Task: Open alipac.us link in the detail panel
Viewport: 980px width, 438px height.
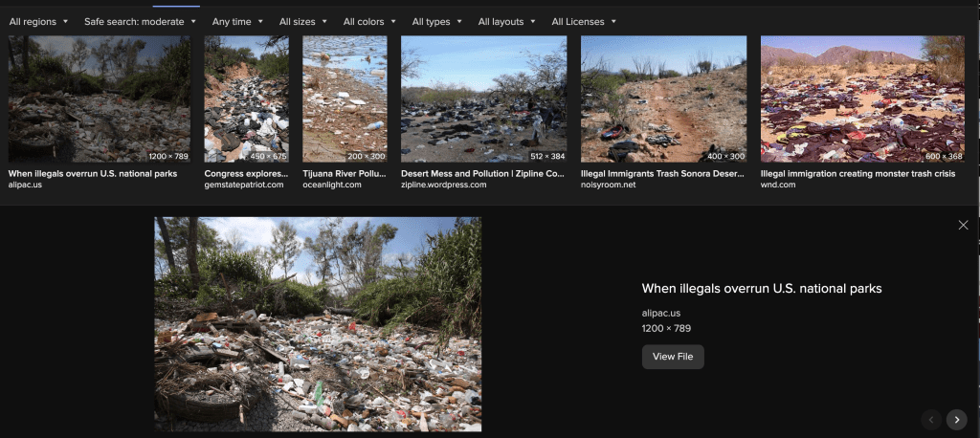Action: [661, 313]
